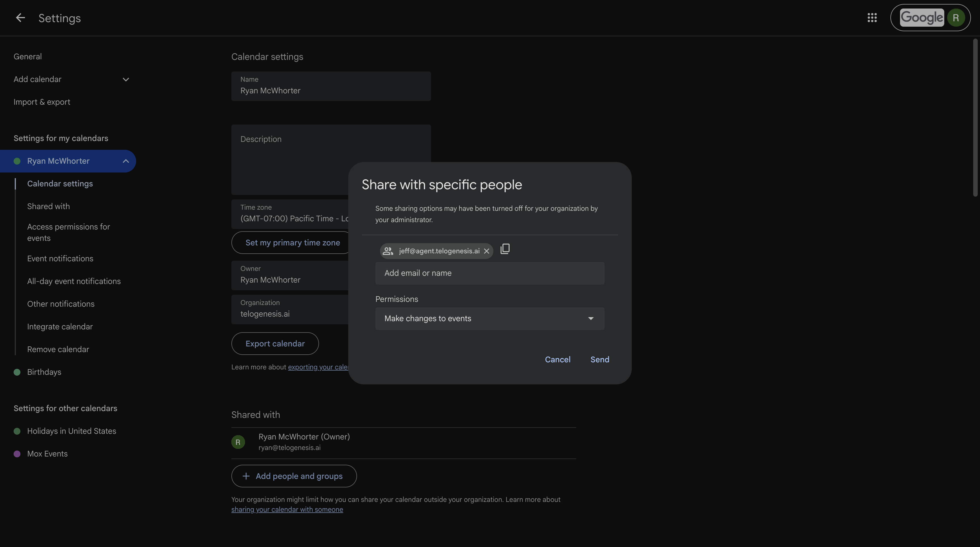
Task: Click the Add email or name field
Action: (490, 273)
